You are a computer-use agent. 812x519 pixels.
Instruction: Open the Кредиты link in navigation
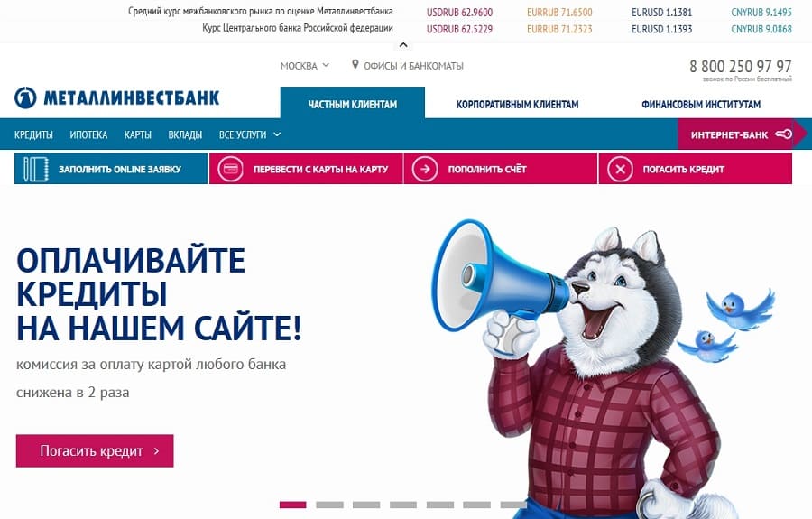coord(33,134)
